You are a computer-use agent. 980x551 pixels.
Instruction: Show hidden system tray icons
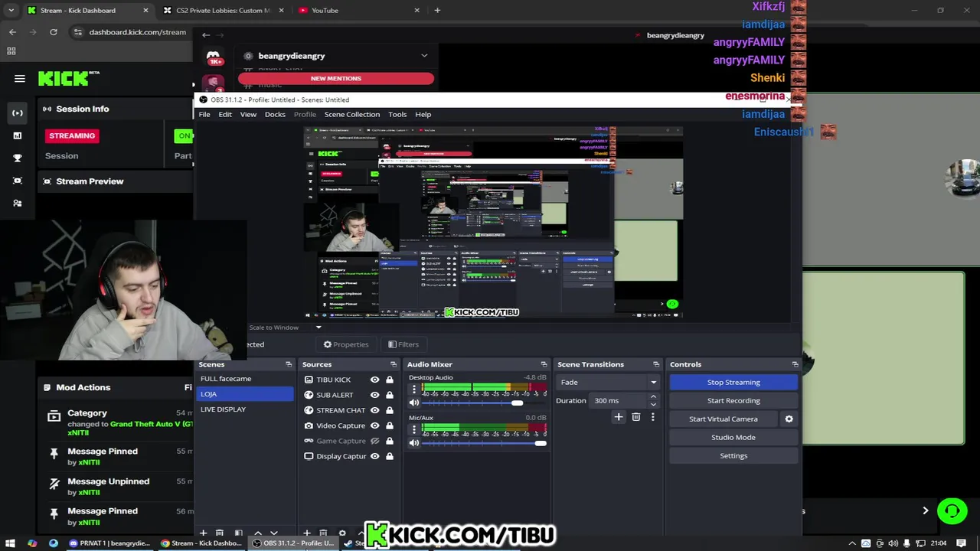(853, 543)
